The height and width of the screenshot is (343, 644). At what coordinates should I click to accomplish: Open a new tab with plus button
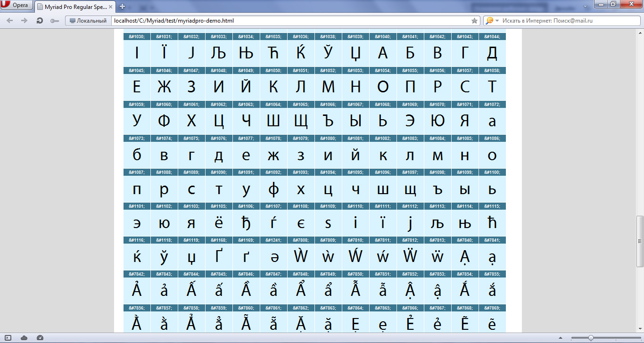pos(123,6)
